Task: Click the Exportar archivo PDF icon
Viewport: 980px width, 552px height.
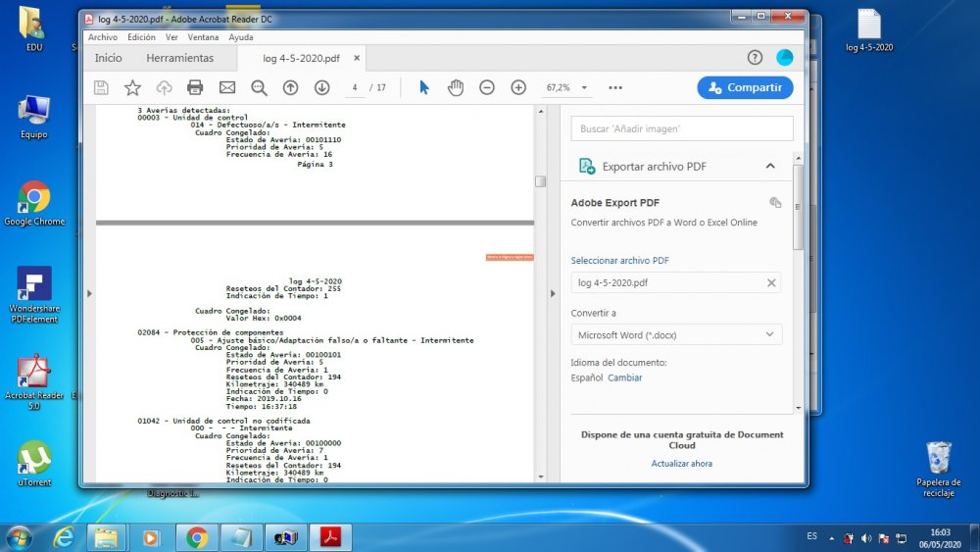Action: (x=586, y=167)
